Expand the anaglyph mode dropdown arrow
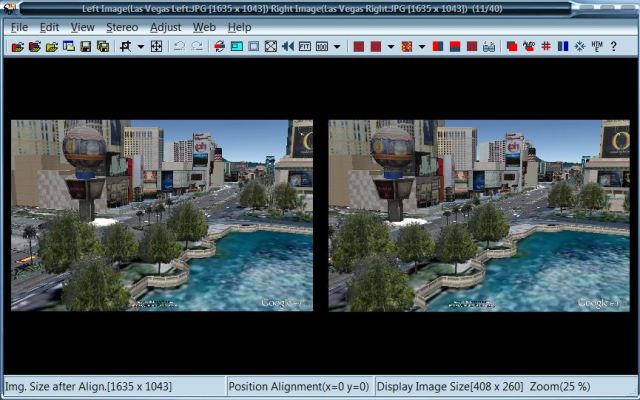 pyautogui.click(x=391, y=47)
